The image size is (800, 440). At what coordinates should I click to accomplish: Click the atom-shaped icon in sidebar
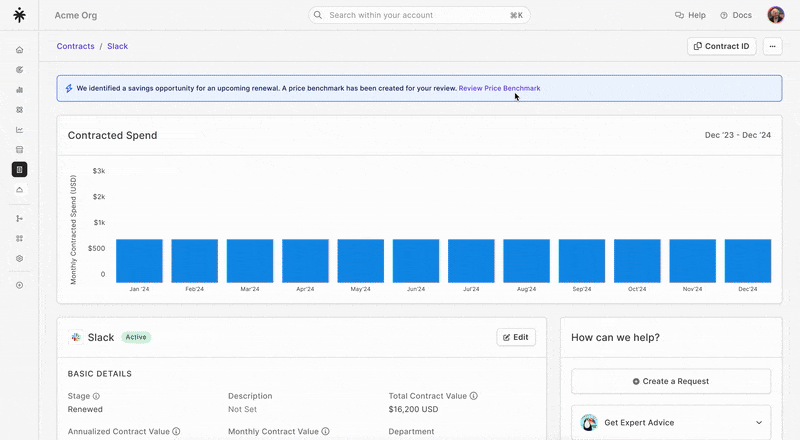pos(19,110)
